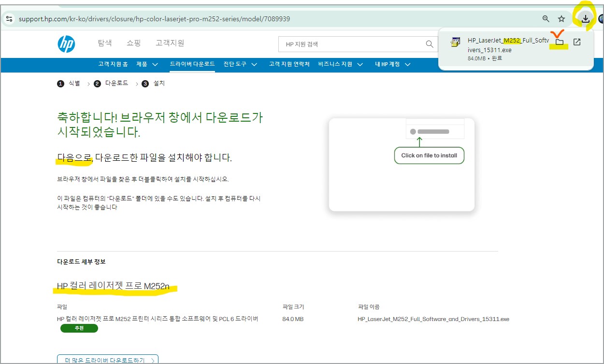Click file name HP_LaserJet_M252_Full_Software_and_Drivers_15311.exe
This screenshot has width=604, height=364.
(x=433, y=319)
